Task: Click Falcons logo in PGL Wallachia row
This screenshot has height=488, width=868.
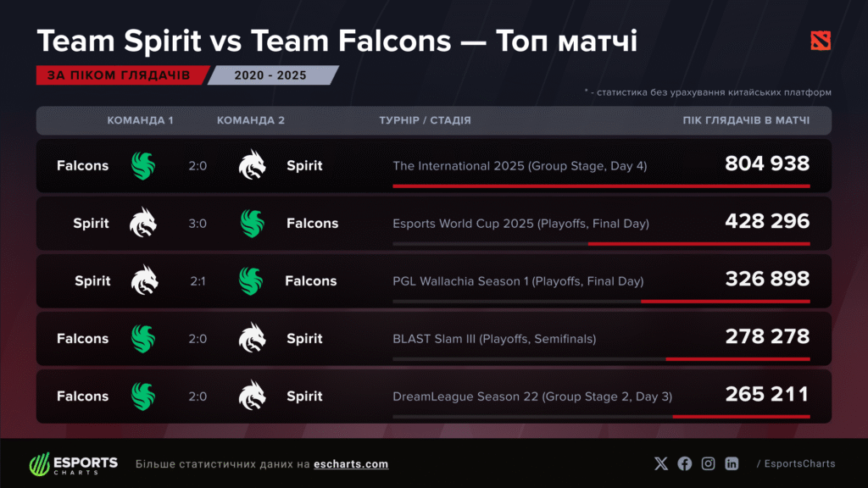Action: pyautogui.click(x=251, y=281)
